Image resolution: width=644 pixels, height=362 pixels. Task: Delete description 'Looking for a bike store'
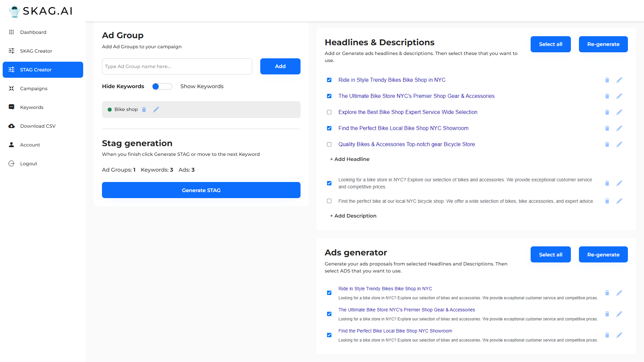607,183
